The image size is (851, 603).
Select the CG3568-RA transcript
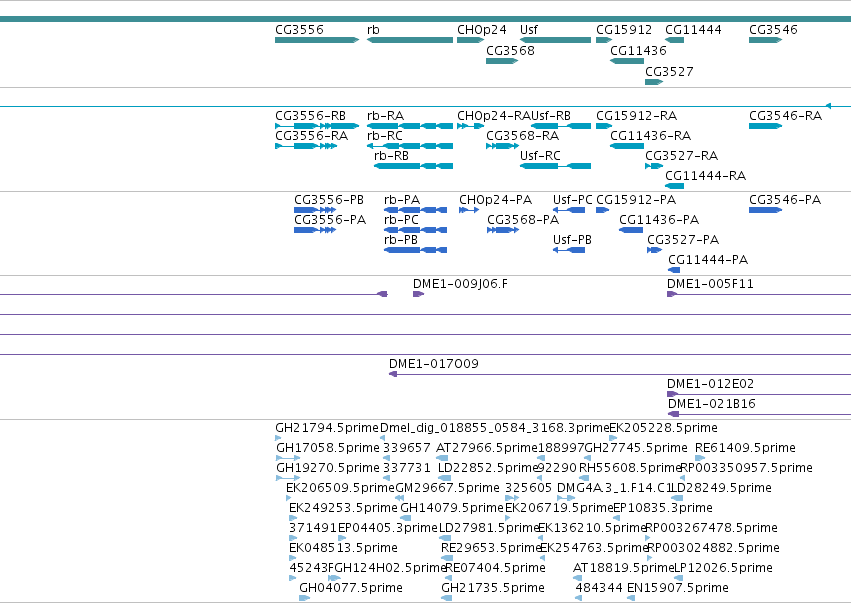click(x=503, y=146)
